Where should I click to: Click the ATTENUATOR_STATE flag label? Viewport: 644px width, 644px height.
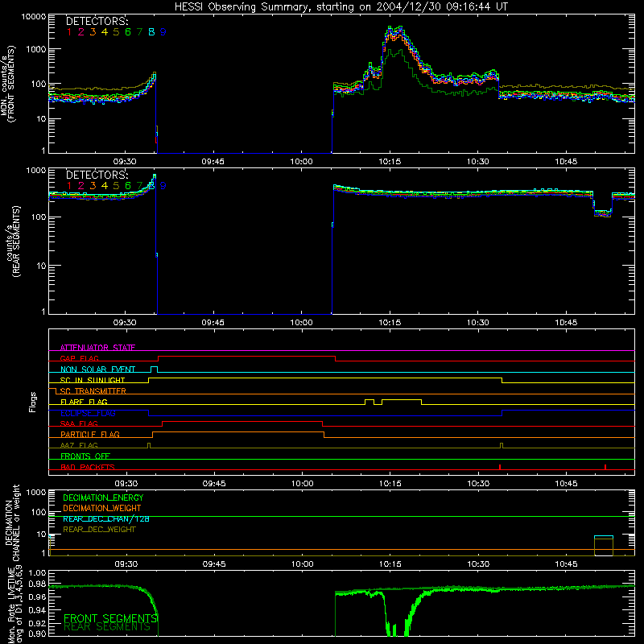point(97,348)
